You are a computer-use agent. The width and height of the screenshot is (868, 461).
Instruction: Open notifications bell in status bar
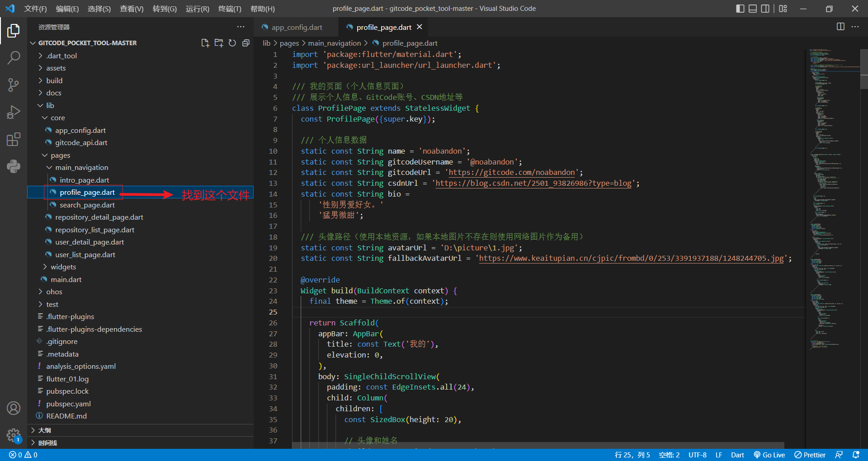click(856, 455)
